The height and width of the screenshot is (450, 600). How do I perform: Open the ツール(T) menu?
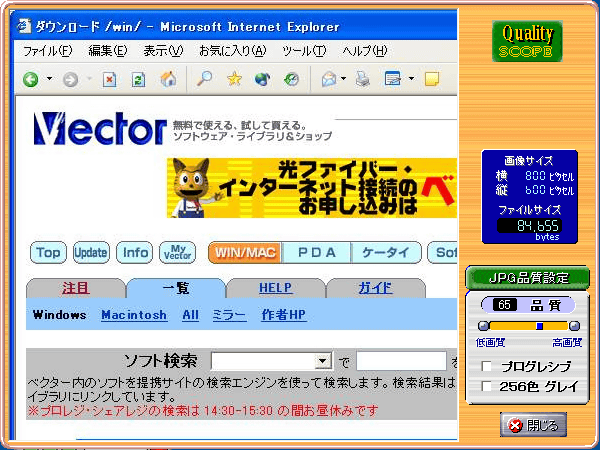[304, 51]
